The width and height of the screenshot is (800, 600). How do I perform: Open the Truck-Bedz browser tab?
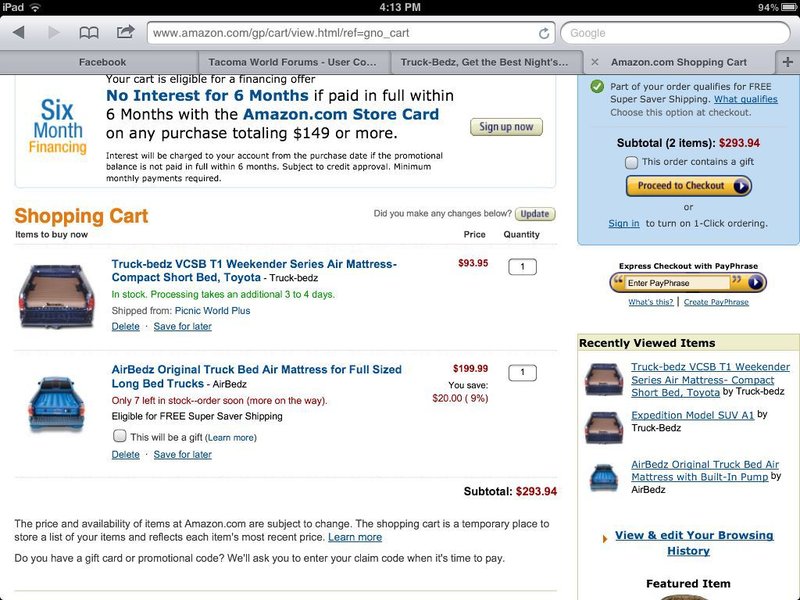pos(484,62)
